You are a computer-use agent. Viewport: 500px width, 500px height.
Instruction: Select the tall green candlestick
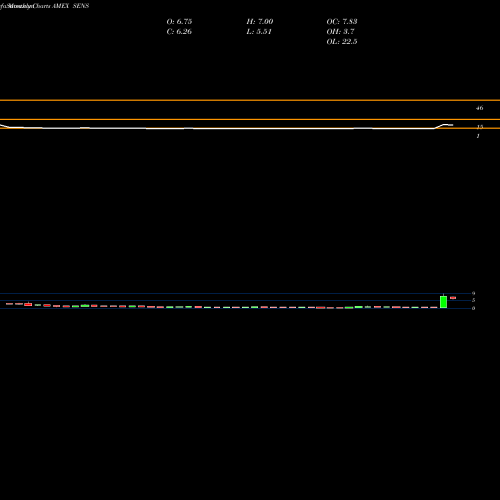[x=443, y=302]
